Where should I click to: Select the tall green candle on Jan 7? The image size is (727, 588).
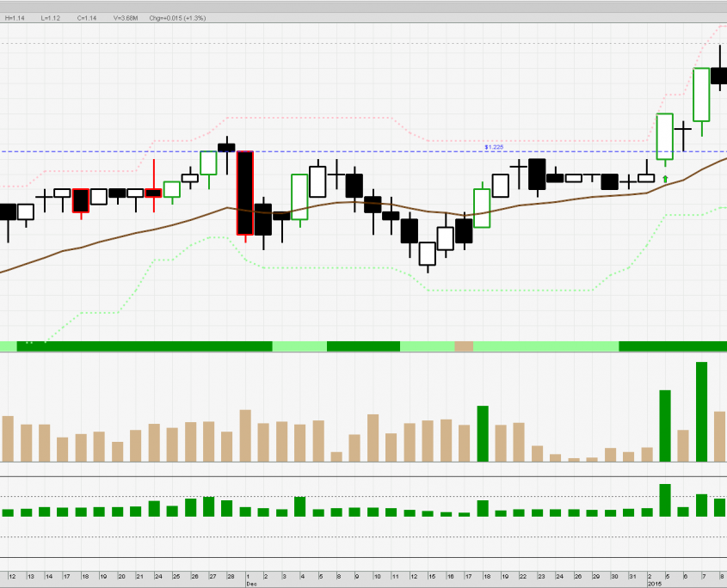(701, 95)
